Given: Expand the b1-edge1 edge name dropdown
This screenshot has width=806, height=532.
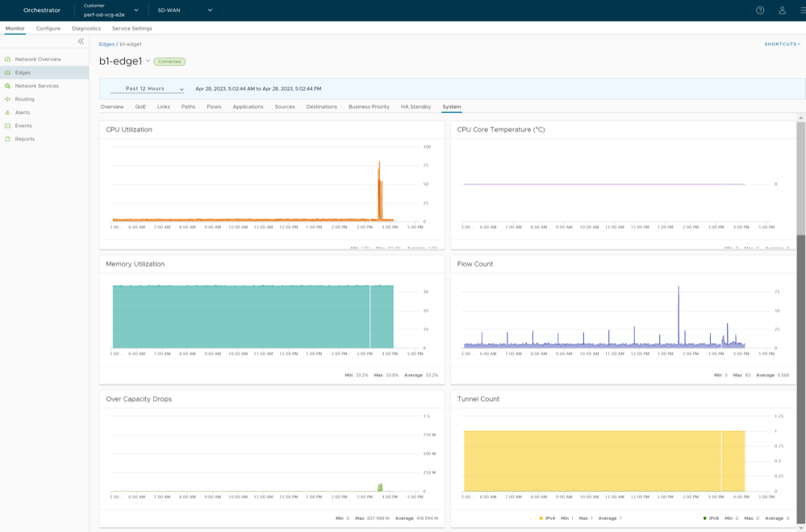Looking at the screenshot, I should click(x=148, y=61).
